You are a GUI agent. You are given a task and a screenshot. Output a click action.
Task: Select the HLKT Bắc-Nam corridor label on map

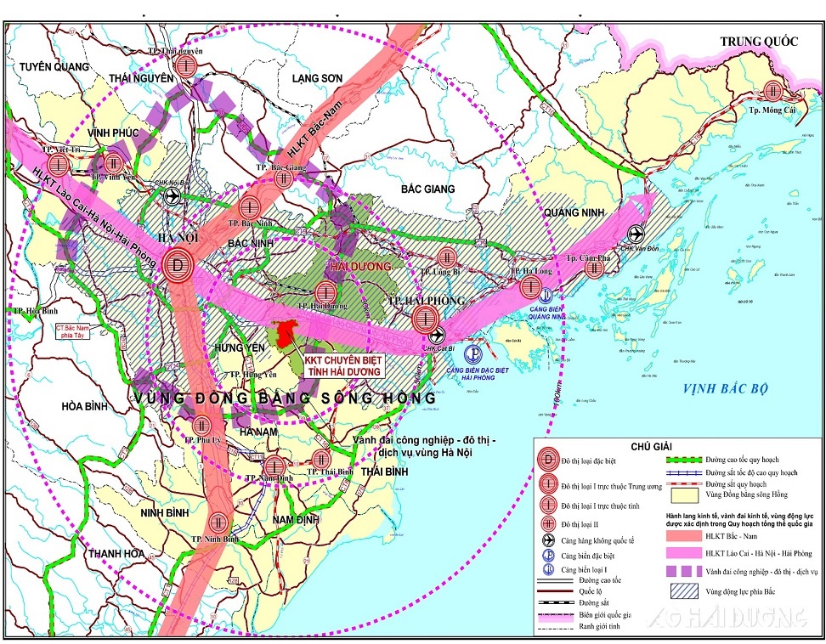pyautogui.click(x=315, y=129)
